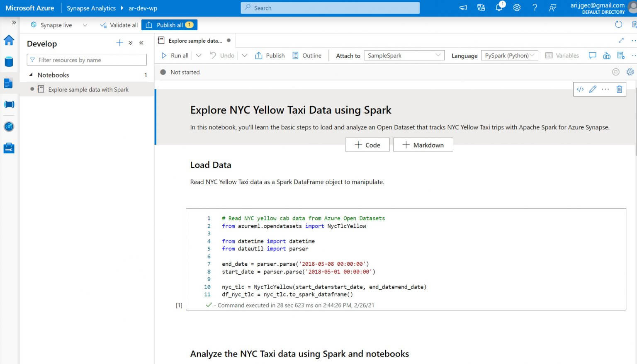Screen dimensions: 637x364
Task: Collapse the Notebooks tree section
Action: [x=31, y=75]
